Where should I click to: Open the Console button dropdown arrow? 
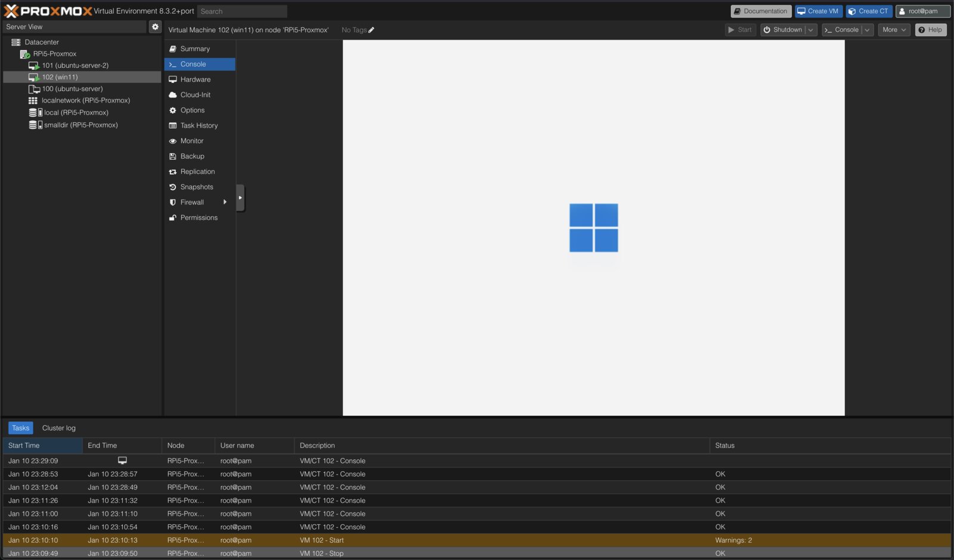[868, 30]
